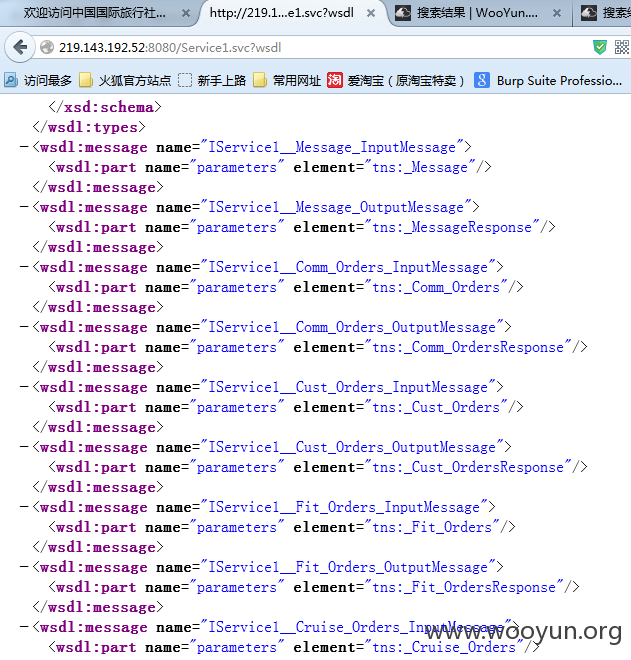
Task: Click the name IService1__Cust_Orders_InputMessage value
Action: [348, 387]
